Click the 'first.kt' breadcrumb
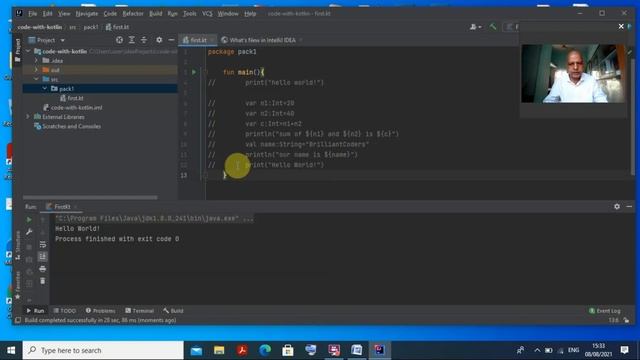 (118, 27)
